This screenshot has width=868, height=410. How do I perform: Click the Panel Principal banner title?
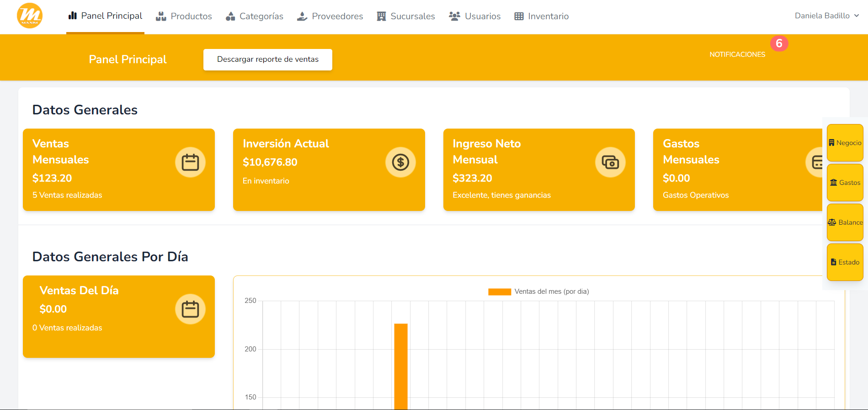[128, 59]
